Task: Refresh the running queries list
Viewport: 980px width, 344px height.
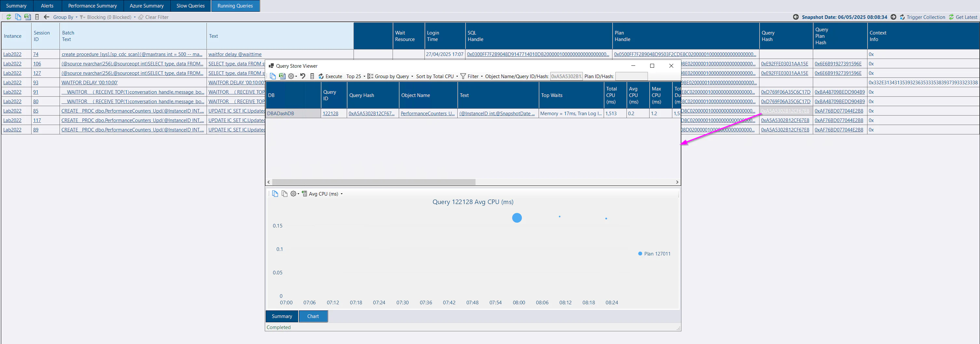Action: [8, 17]
